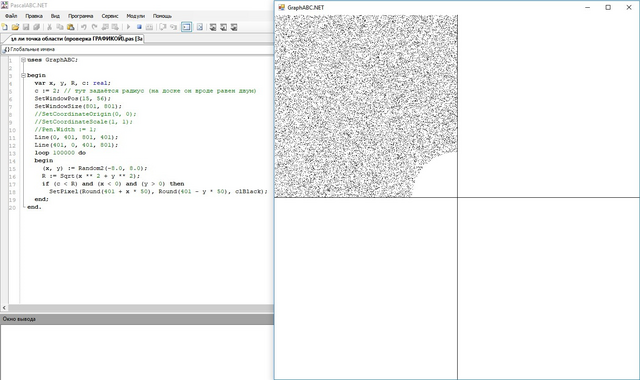Click the 'clBlack' color constant in code
Screen dimensions: 640x380
pyautogui.click(x=248, y=191)
